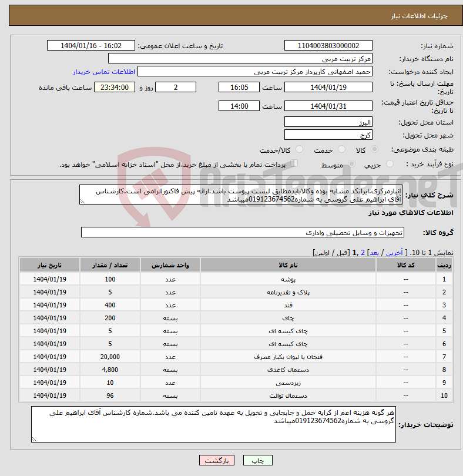The height and width of the screenshot is (476, 463).
Task: Click the تعداد / مقدار column header
Action: [x=110, y=265]
